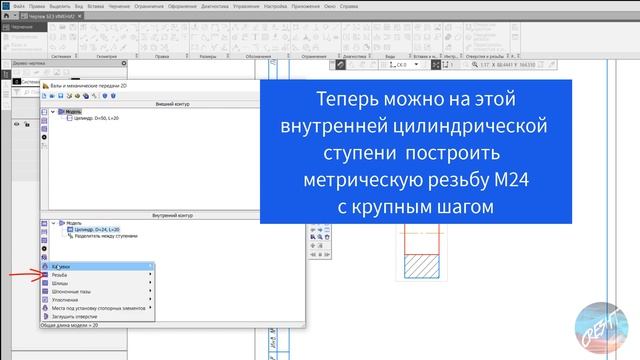Choose Уплотнения in the context menu
Screen dimensions: 640x360
point(97,300)
